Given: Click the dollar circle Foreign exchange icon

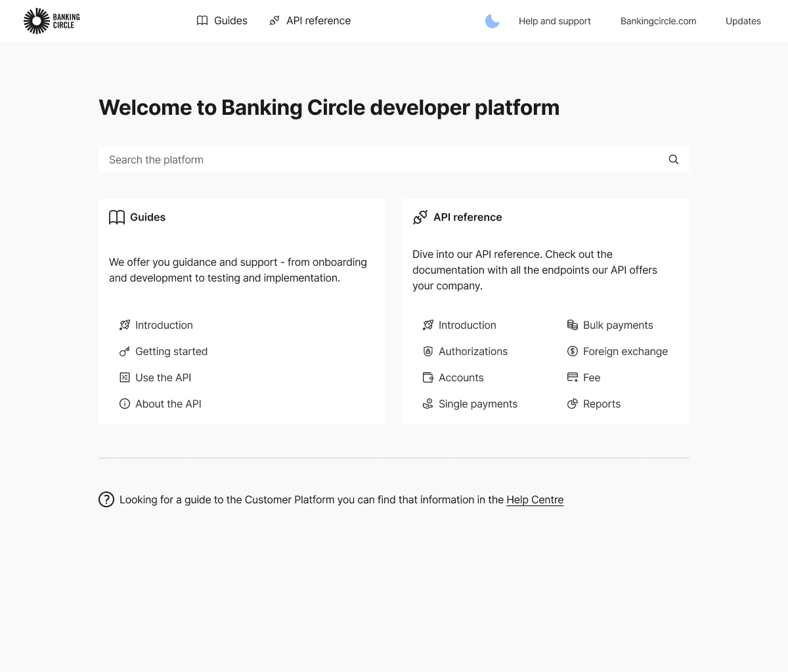Looking at the screenshot, I should click(x=573, y=351).
